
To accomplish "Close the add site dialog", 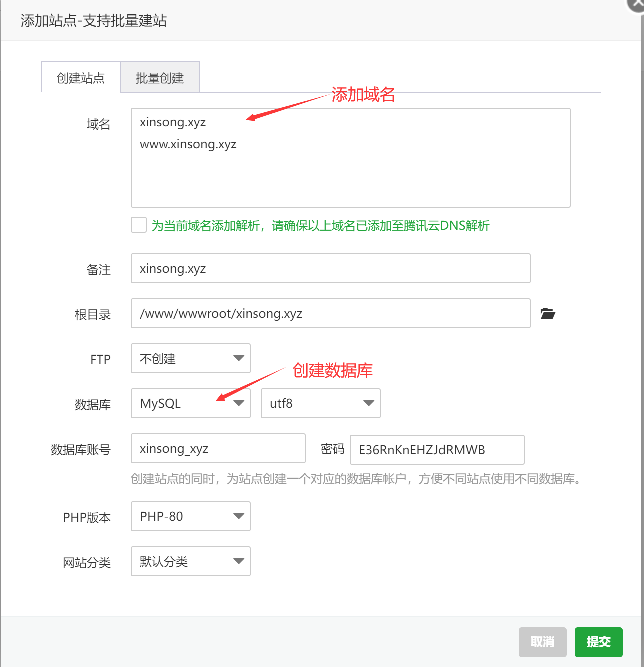I will coord(637,4).
